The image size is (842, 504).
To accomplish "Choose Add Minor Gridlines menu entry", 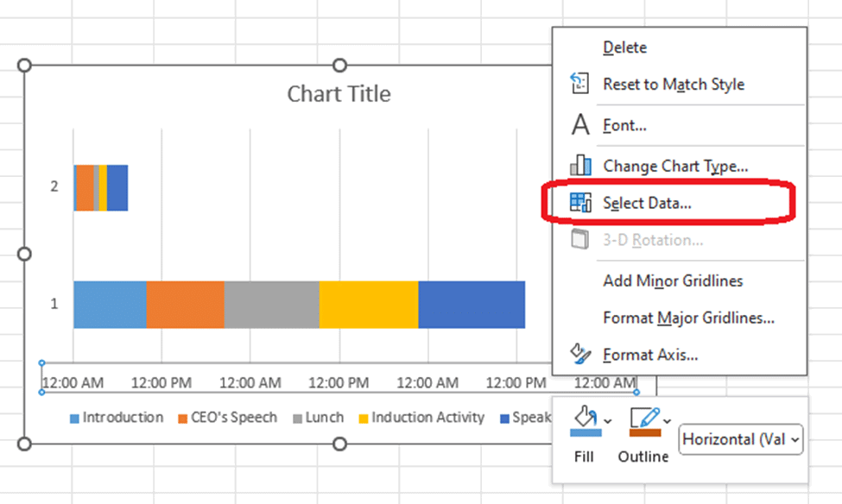I will [x=673, y=280].
